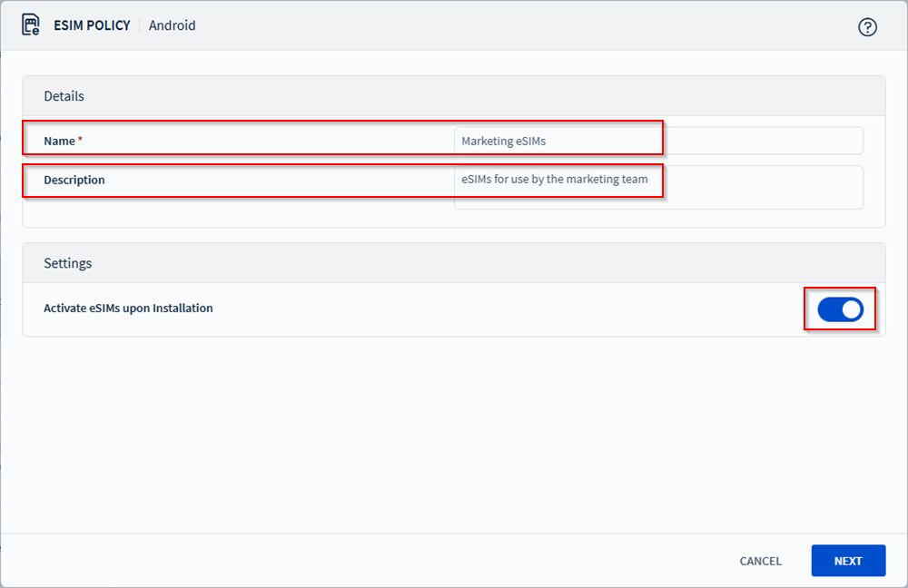Select the ESIM POLICY title text
Image resolution: width=908 pixels, height=588 pixels.
pos(92,25)
